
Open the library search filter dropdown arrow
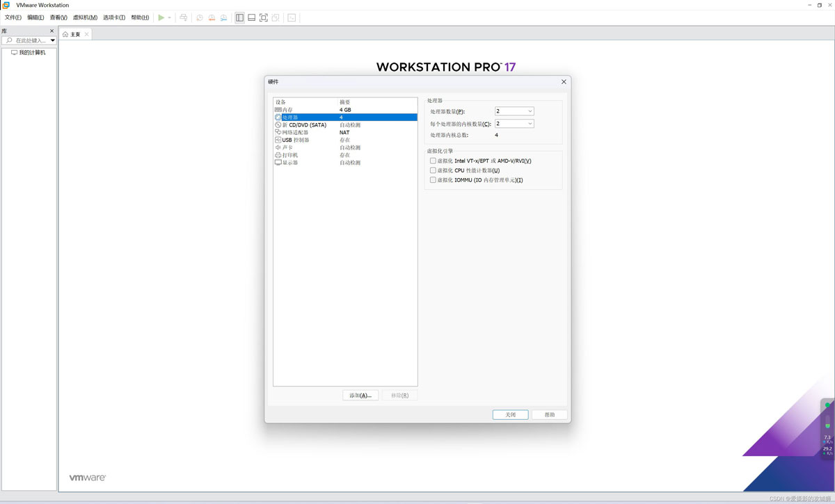click(x=52, y=40)
